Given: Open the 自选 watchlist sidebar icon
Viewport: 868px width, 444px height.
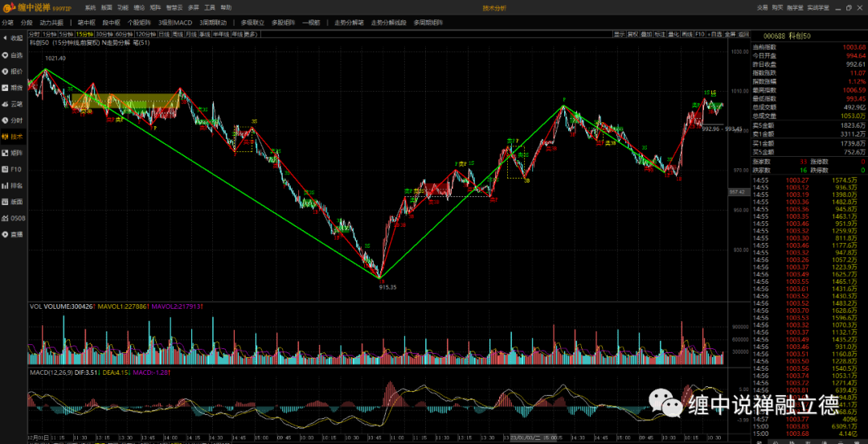Looking at the screenshot, I should coord(12,55).
